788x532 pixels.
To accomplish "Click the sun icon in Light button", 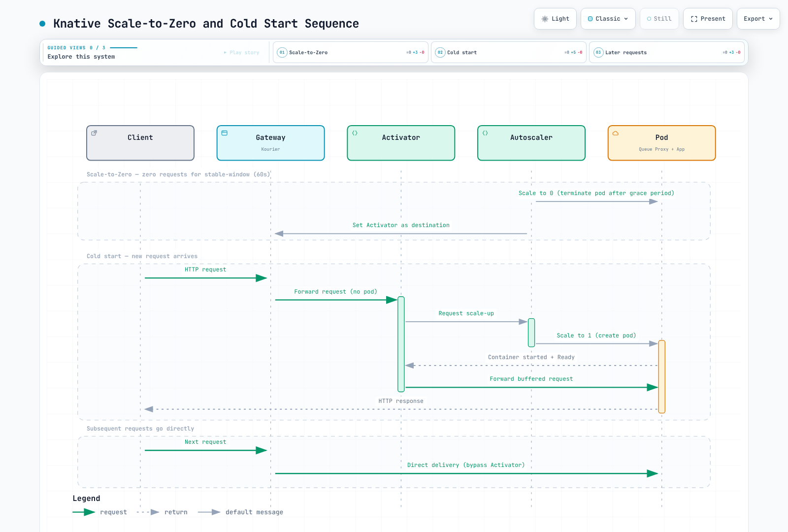I will tap(545, 19).
